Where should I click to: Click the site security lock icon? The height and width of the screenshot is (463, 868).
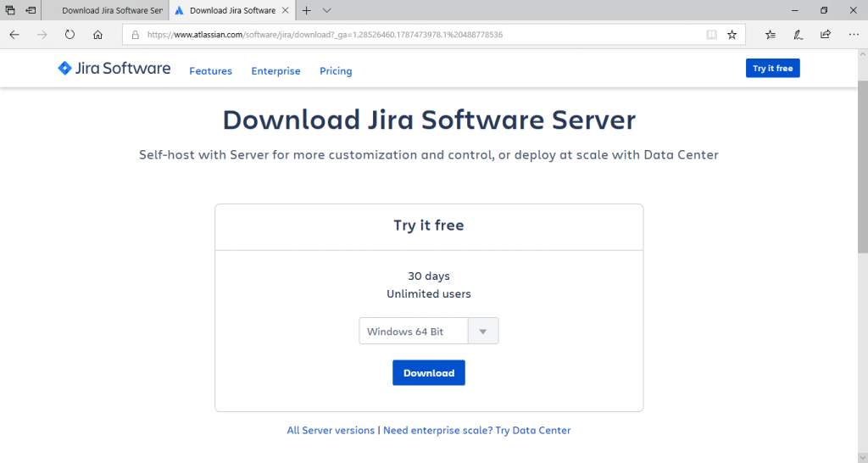click(x=135, y=34)
